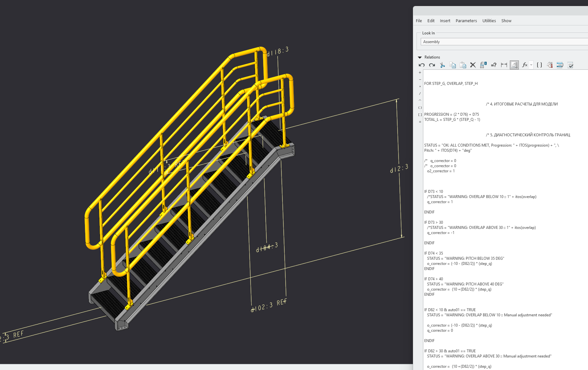Copy selected relation text
Screen dimensions: 588x370
453,65
